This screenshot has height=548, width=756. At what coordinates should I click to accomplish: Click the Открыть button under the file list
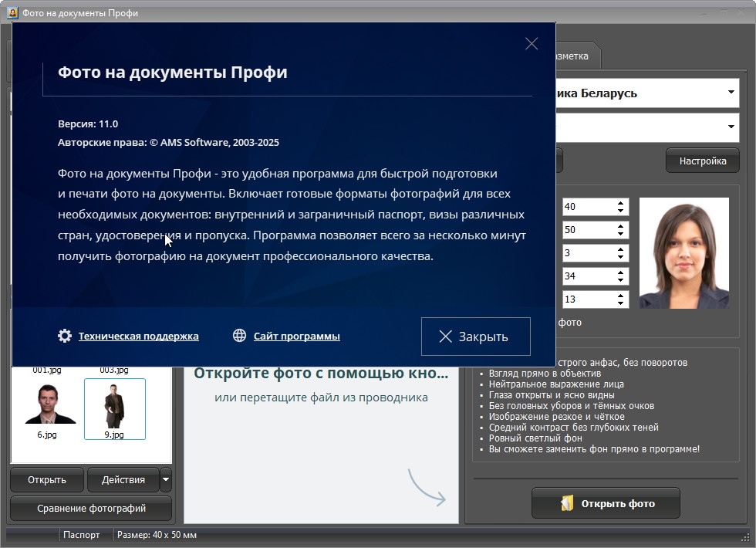coord(47,480)
